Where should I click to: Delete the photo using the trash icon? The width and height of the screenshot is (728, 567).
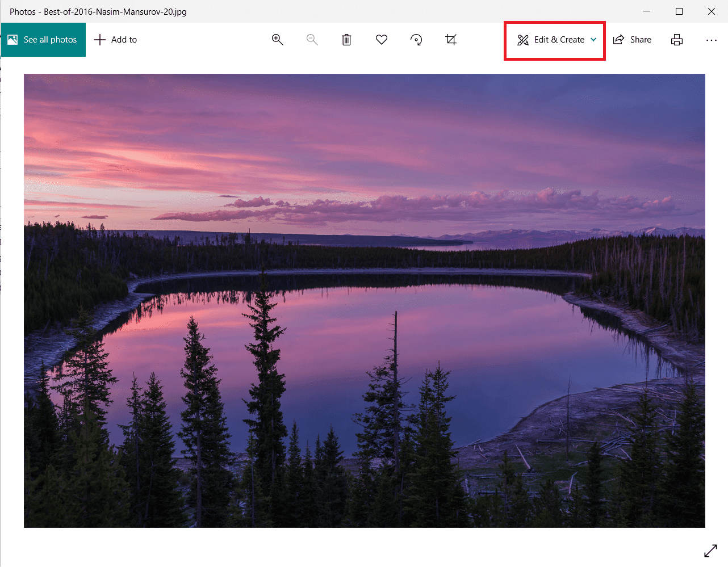point(346,40)
